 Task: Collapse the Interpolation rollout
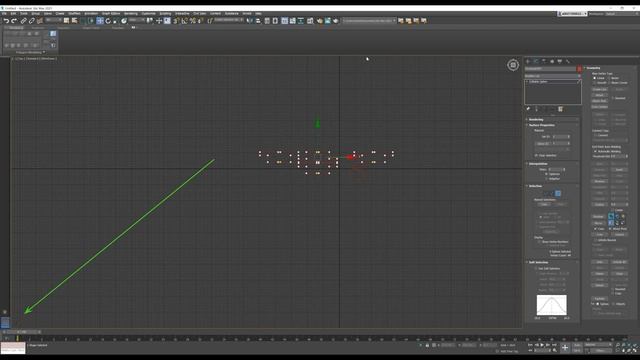[552, 164]
